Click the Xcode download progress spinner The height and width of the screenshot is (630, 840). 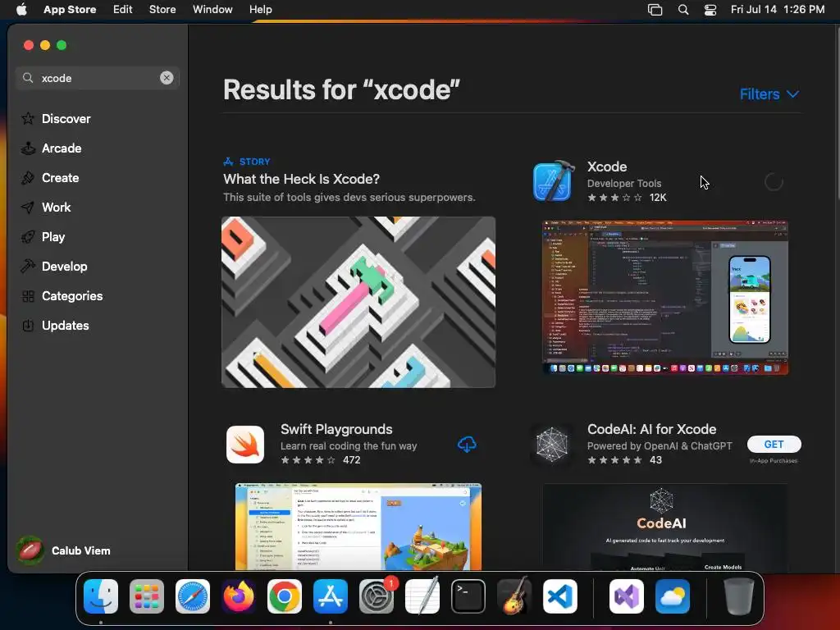coord(774,182)
